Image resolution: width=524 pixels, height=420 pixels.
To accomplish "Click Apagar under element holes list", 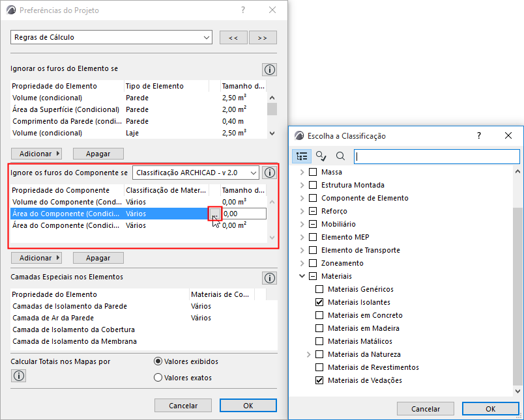I will point(98,154).
